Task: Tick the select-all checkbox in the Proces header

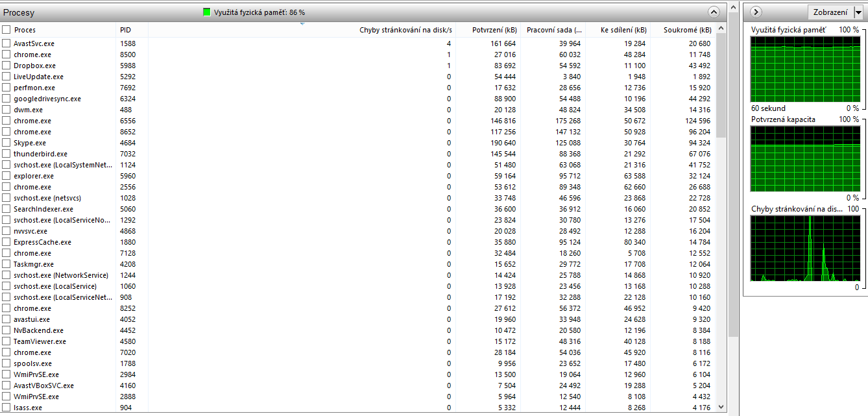Action: point(6,30)
